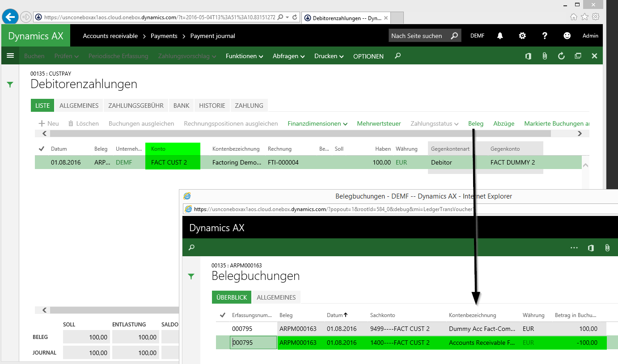
Task: Click the Beleg button
Action: click(x=475, y=123)
